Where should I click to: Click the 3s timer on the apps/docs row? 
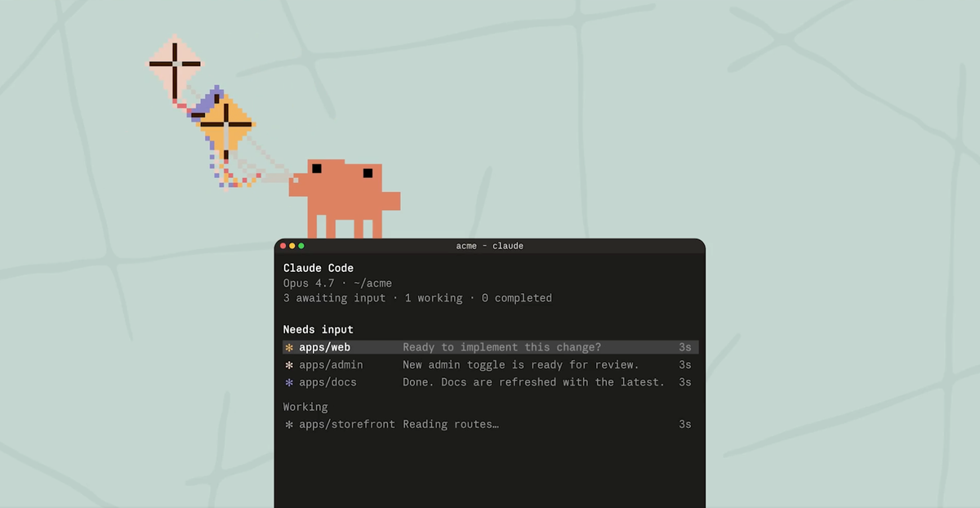coord(684,382)
